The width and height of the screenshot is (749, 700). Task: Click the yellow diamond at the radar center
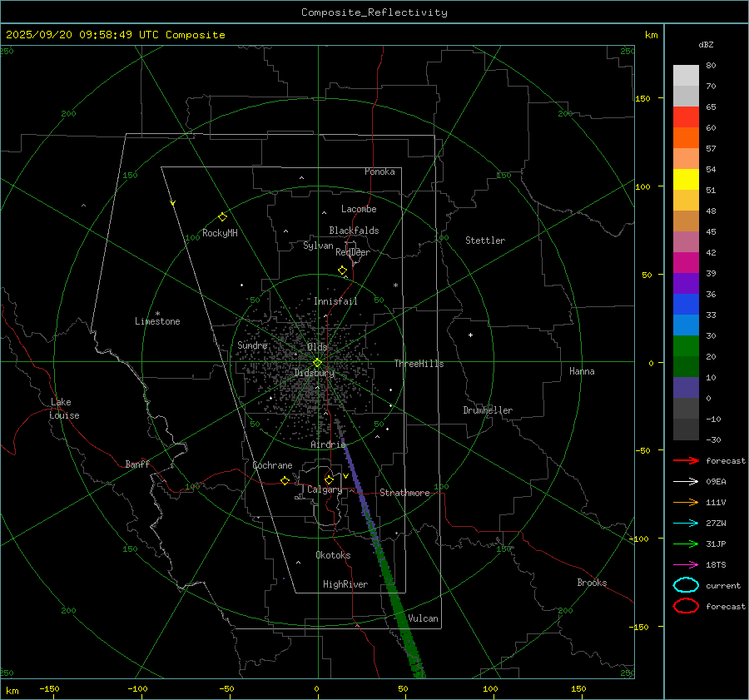[x=317, y=362]
